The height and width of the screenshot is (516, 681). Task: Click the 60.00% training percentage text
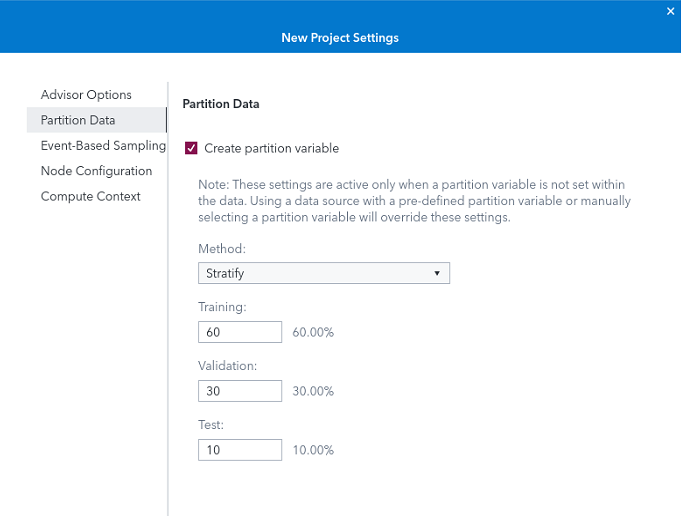click(313, 332)
